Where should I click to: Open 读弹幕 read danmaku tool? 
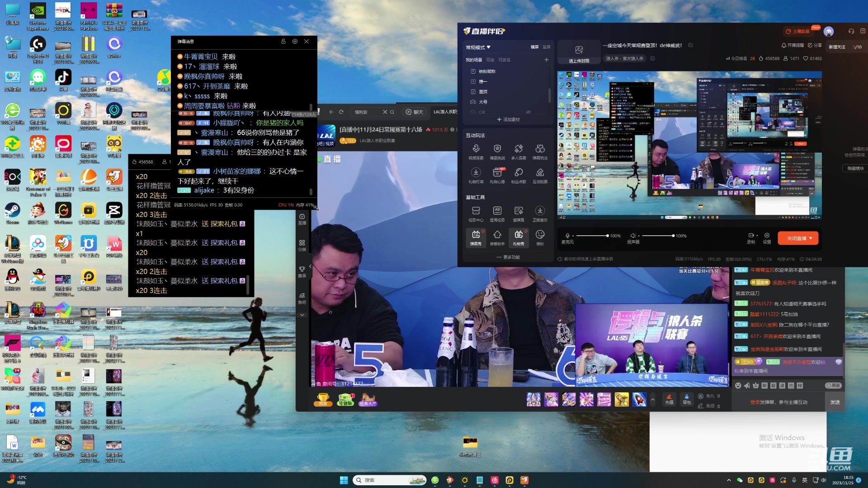(519, 214)
